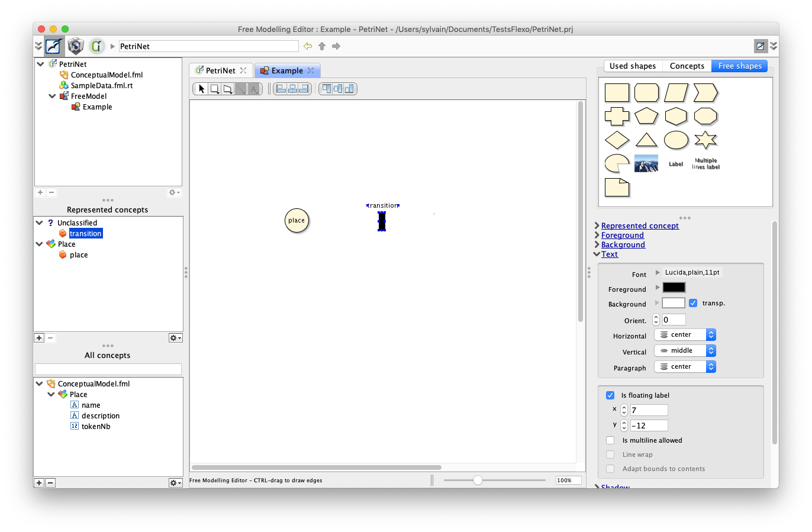Pick the Multiple lines label shape
Screen dimensions: 812x532
point(705,164)
